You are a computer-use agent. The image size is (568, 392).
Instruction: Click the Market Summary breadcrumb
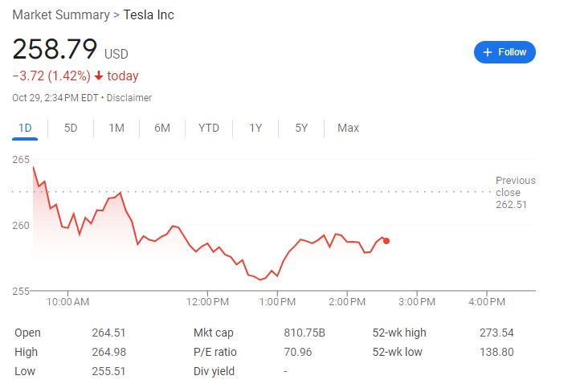(x=60, y=15)
